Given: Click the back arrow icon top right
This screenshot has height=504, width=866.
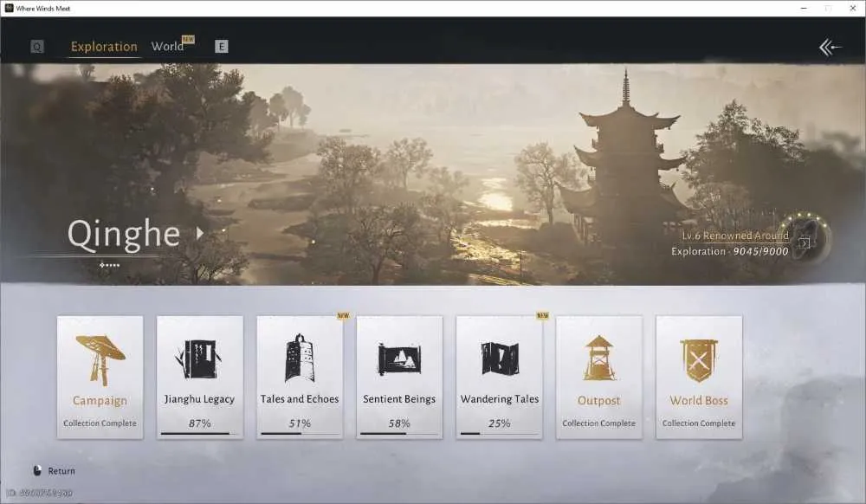Looking at the screenshot, I should click(830, 48).
